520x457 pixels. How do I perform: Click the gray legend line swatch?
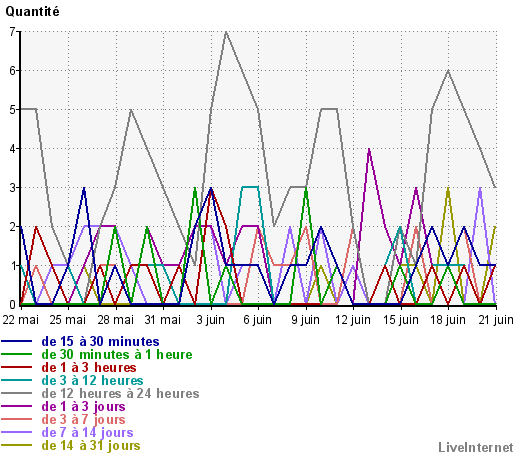click(x=17, y=393)
